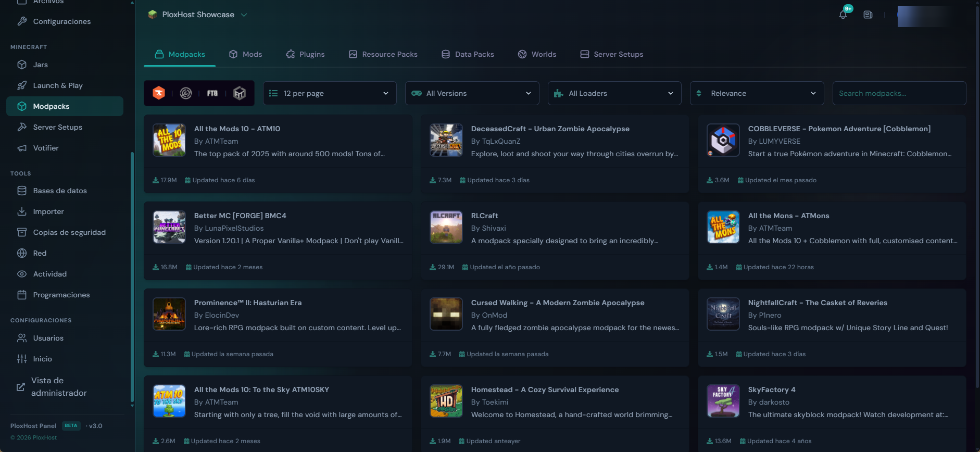
Task: Open DeceasedCraft - Urban Zombie Apocalypse title
Action: point(550,129)
